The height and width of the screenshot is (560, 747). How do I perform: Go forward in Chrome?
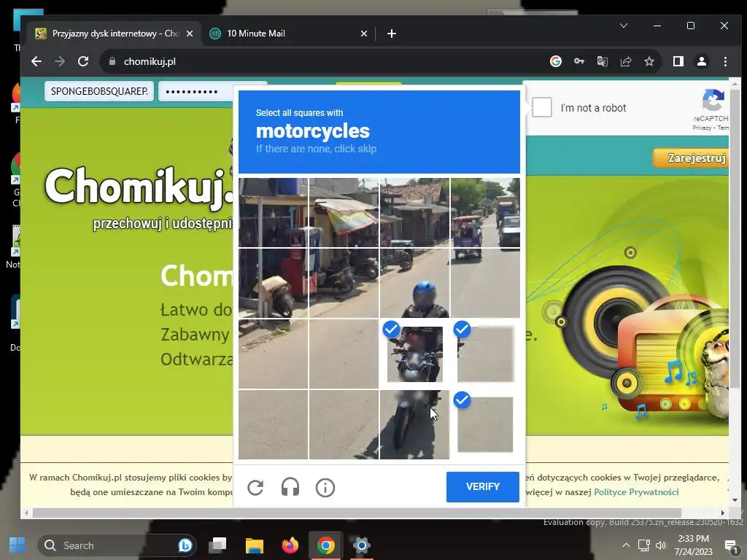60,61
